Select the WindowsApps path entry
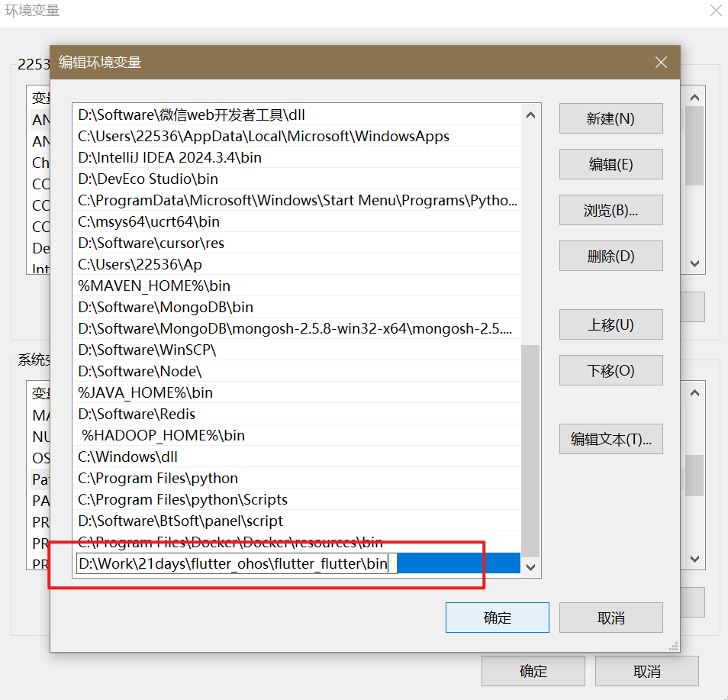728x700 pixels. tap(297, 136)
